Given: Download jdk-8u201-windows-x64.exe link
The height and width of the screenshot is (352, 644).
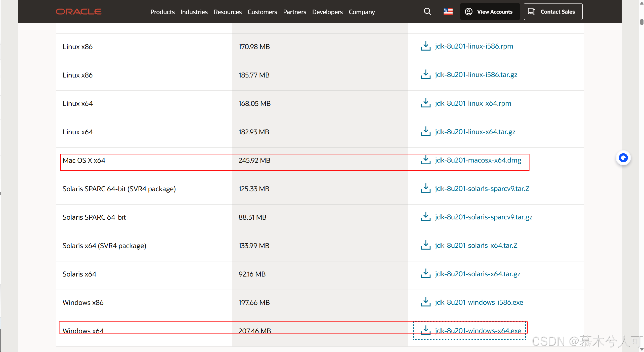Looking at the screenshot, I should point(478,331).
